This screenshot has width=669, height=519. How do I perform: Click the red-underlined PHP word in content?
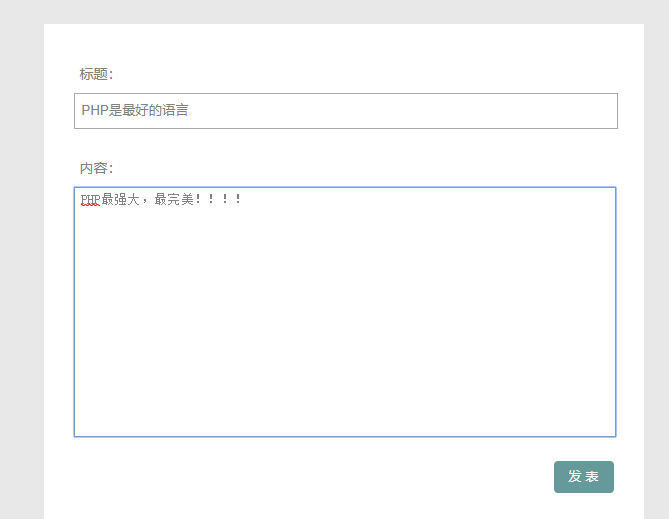(90, 200)
